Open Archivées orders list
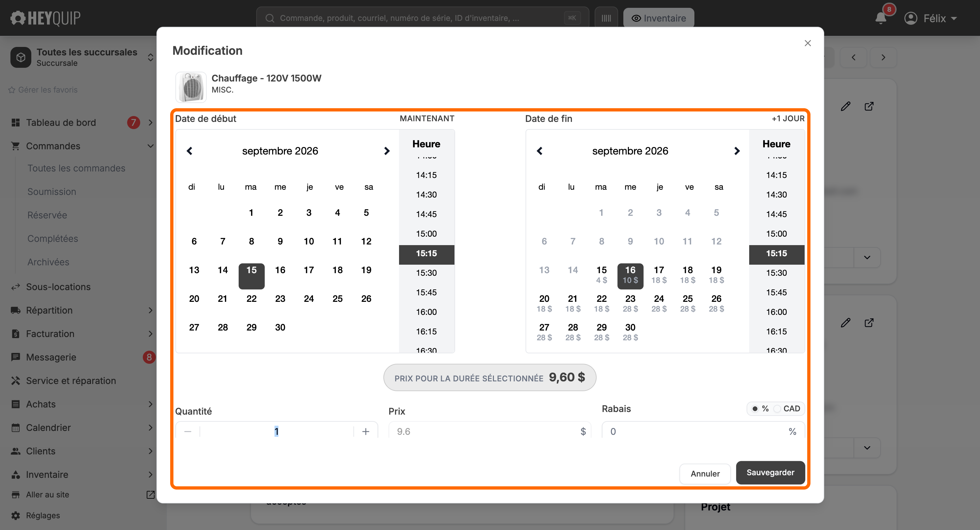This screenshot has height=530, width=980. [x=48, y=262]
